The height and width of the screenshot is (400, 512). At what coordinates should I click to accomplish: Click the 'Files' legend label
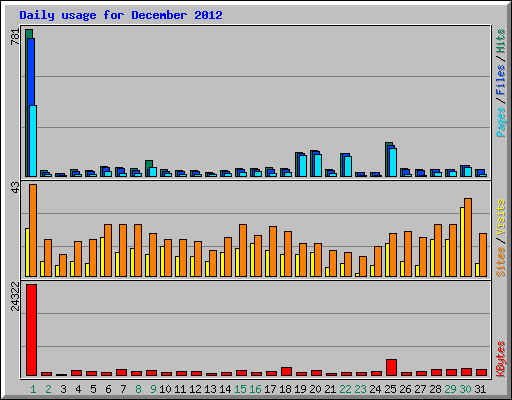pyautogui.click(x=500, y=79)
